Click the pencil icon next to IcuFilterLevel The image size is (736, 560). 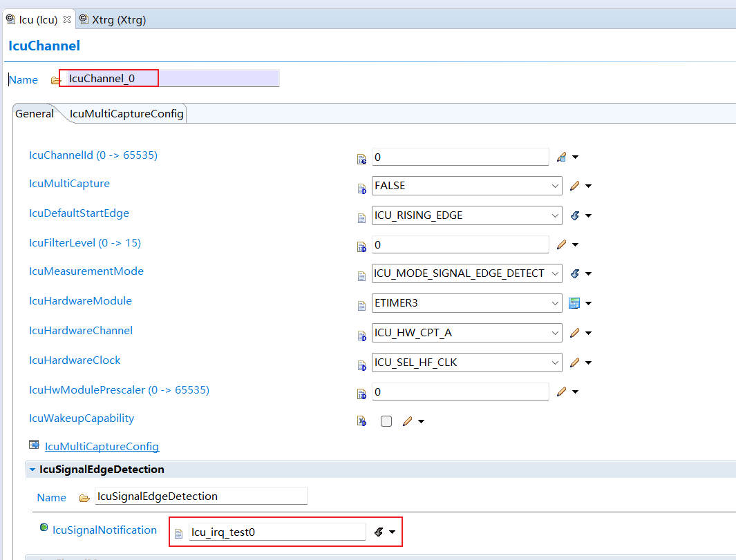pyautogui.click(x=561, y=244)
